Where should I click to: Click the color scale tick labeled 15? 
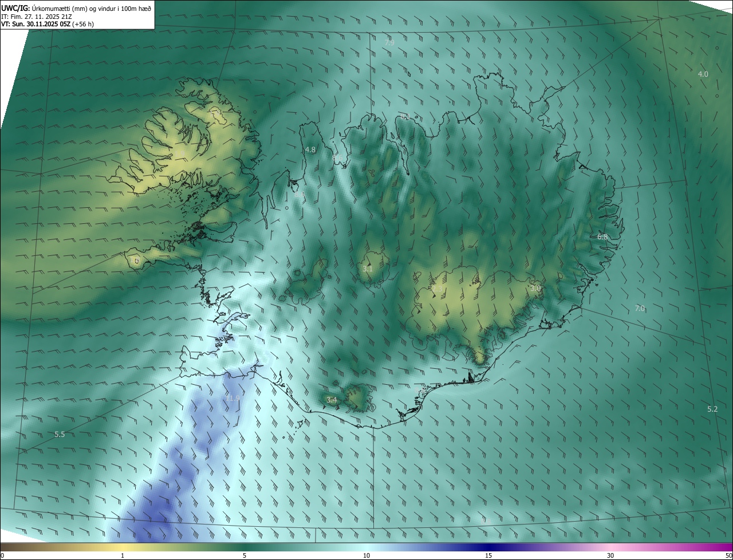pyautogui.click(x=488, y=555)
